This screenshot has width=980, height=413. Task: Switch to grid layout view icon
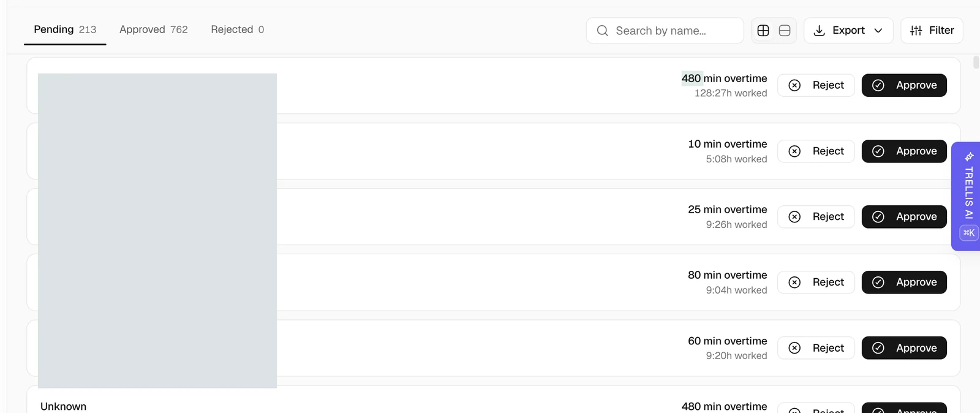pyautogui.click(x=763, y=31)
